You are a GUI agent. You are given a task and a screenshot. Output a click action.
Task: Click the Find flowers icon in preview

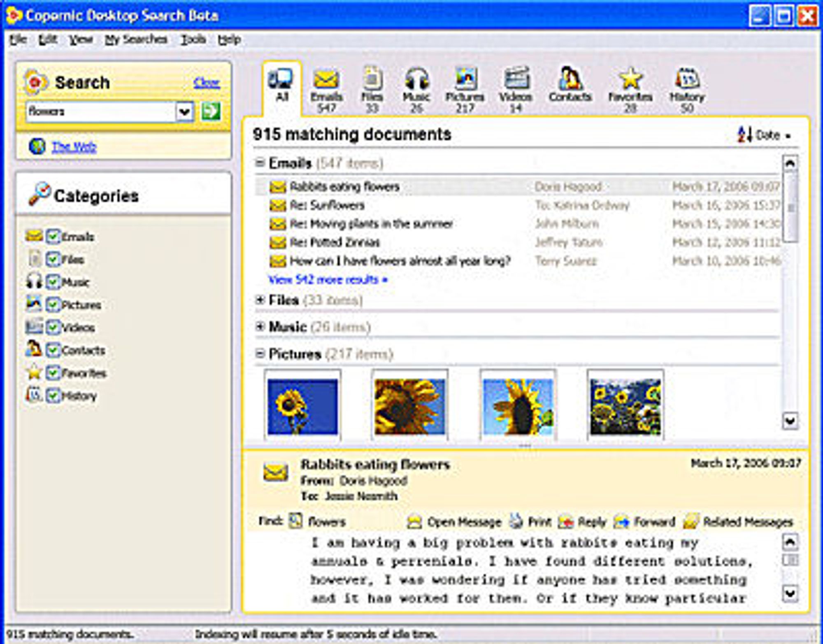(295, 521)
